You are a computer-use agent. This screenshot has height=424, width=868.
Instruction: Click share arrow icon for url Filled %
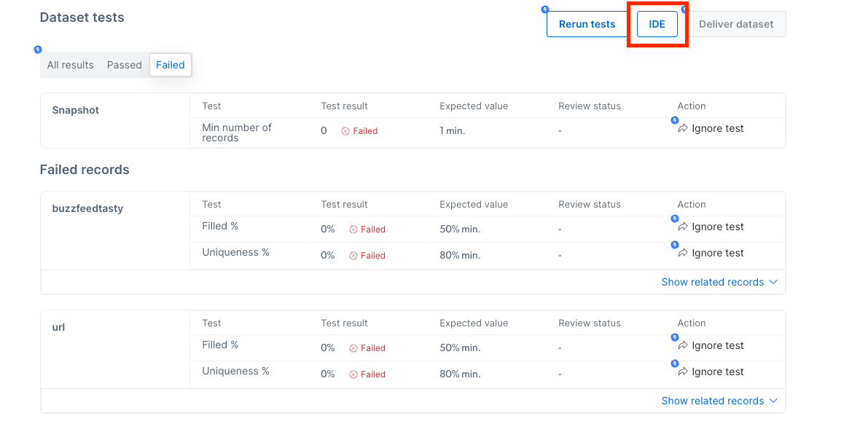click(x=683, y=345)
